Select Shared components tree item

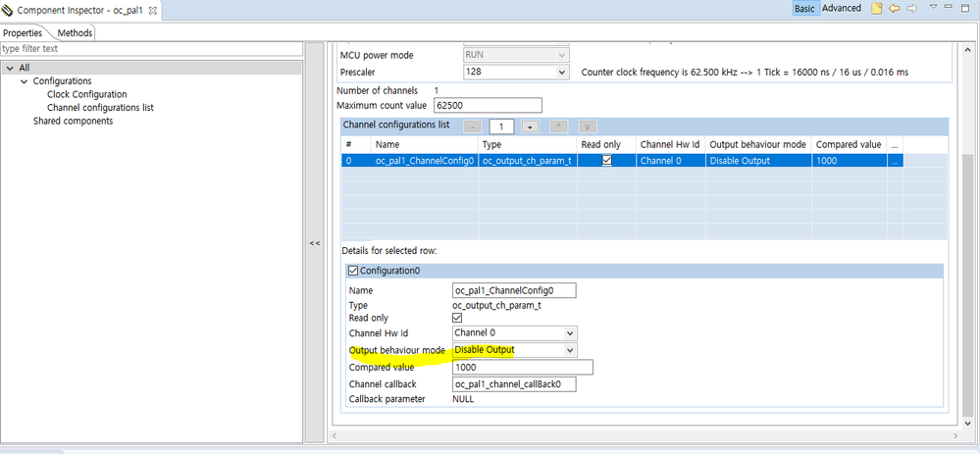74,122
